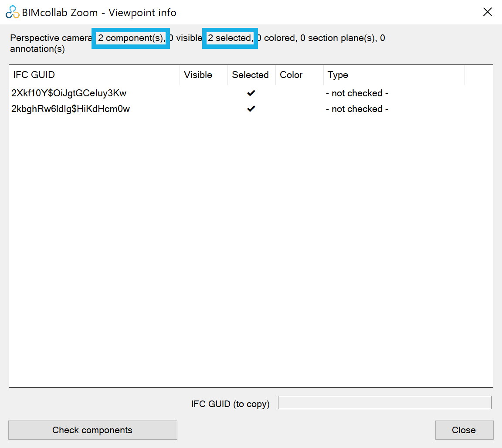Click Type value of 2kbghRw6ldIg$HiKdHcm0w row

pyautogui.click(x=357, y=109)
